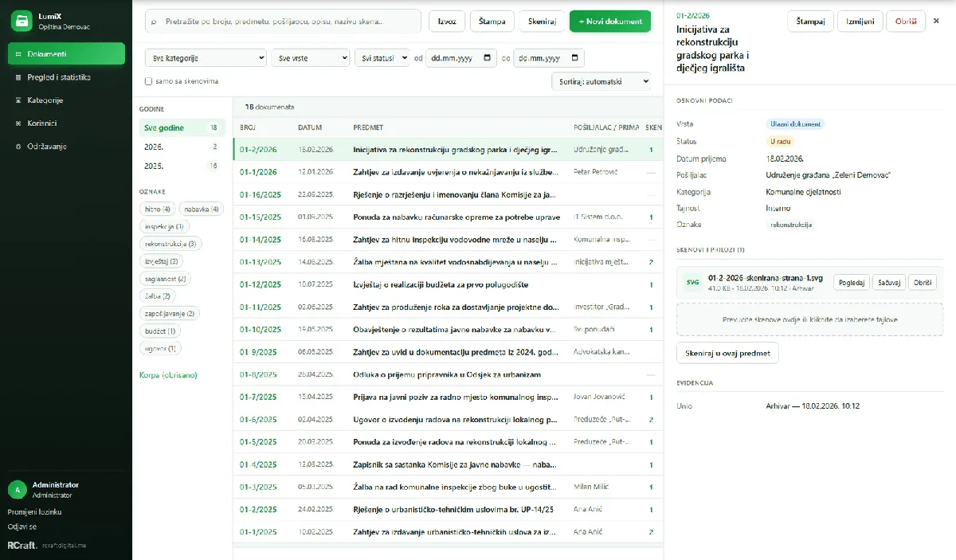Open the Korpa (obrisano) link
956x560 pixels.
pyautogui.click(x=168, y=374)
